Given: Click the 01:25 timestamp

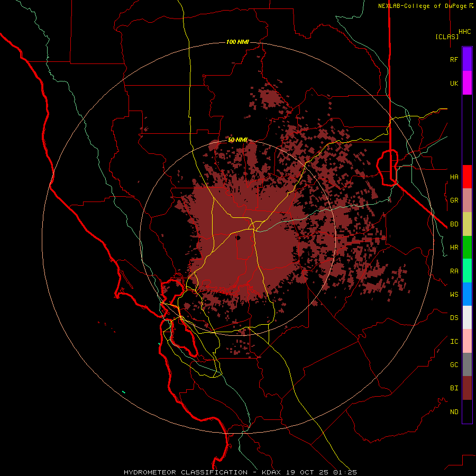Looking at the screenshot, I should 346,472.
